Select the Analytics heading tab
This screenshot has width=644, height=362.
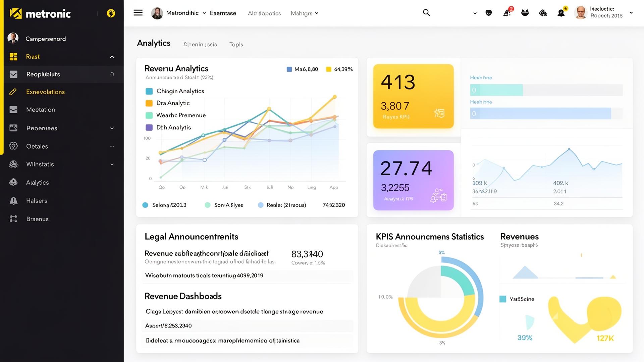coord(153,43)
